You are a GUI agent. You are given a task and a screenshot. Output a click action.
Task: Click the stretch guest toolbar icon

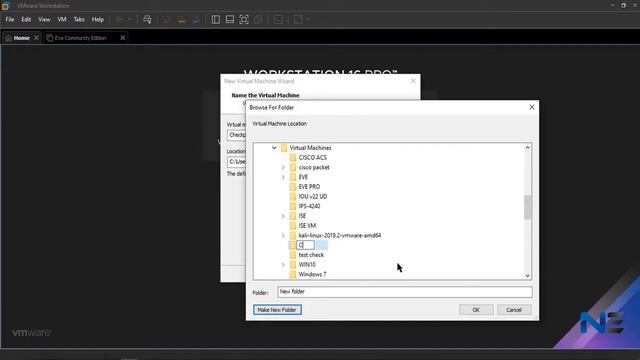click(298, 20)
